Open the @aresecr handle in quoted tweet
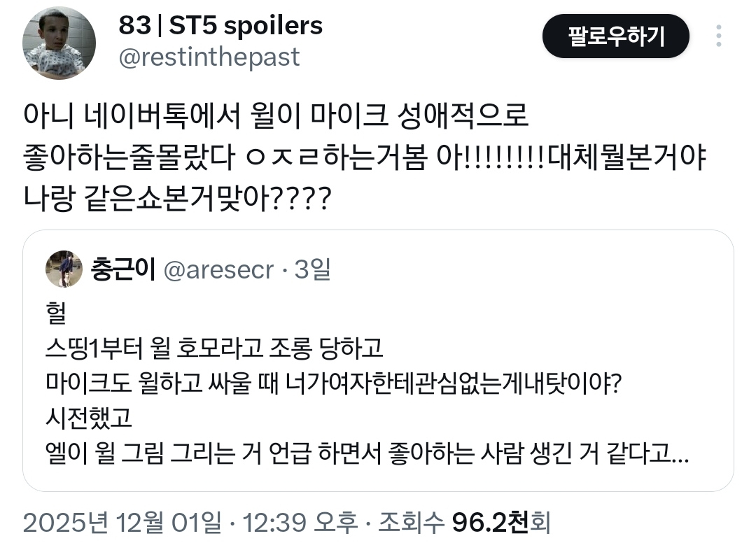 click(218, 269)
